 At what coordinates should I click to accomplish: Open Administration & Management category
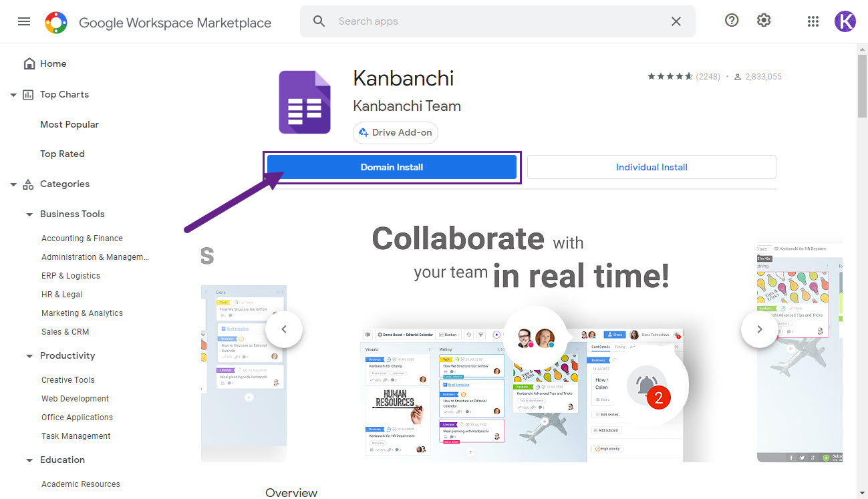(95, 257)
